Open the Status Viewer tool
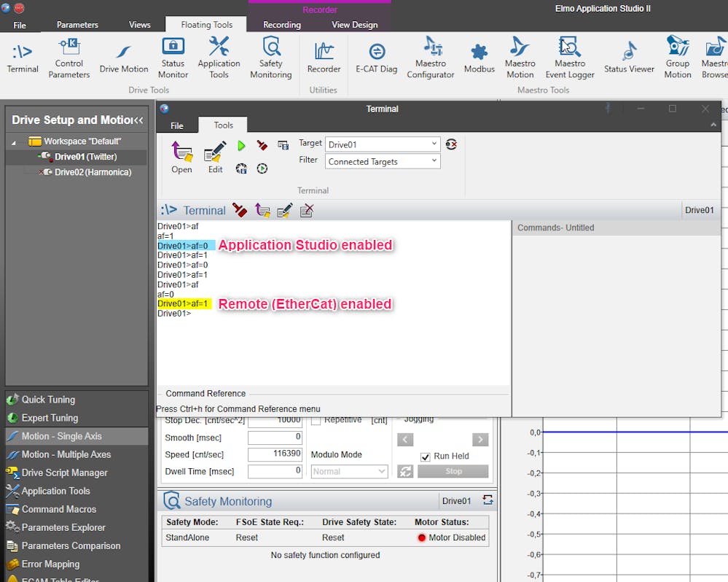Viewport: 728px width, 582px height. [629, 58]
